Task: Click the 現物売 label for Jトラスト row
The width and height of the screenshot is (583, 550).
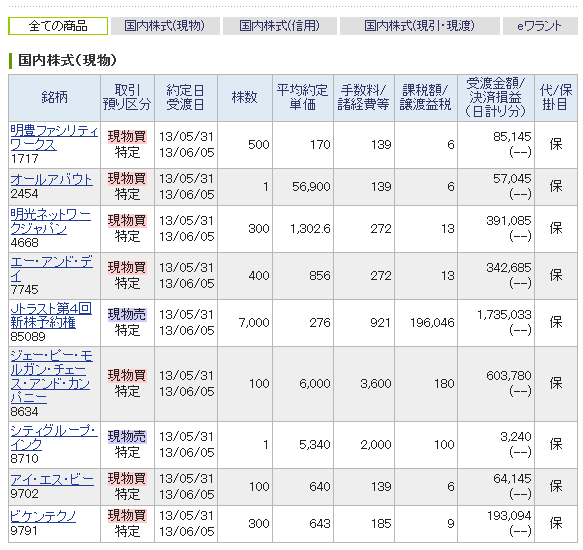Action: pyautogui.click(x=127, y=315)
